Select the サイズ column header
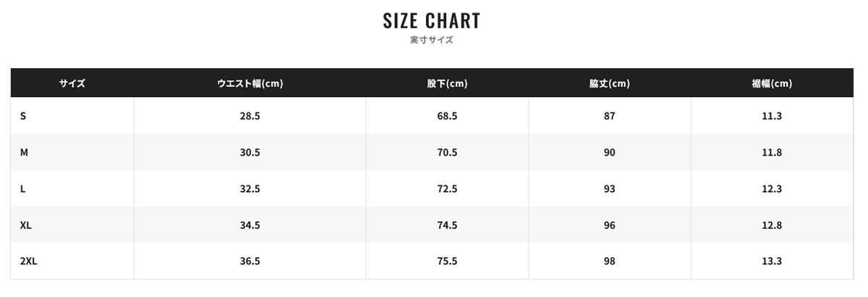 72,83
